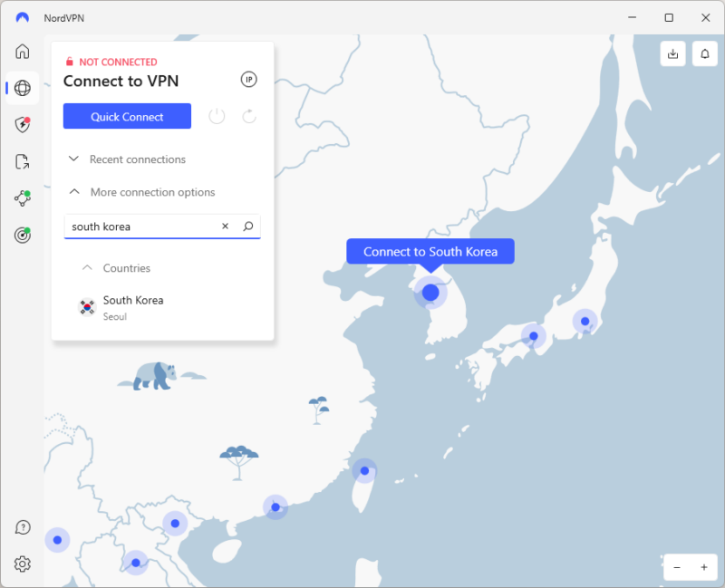The image size is (725, 588).
Task: Zoom in the map with plus
Action: pyautogui.click(x=704, y=567)
